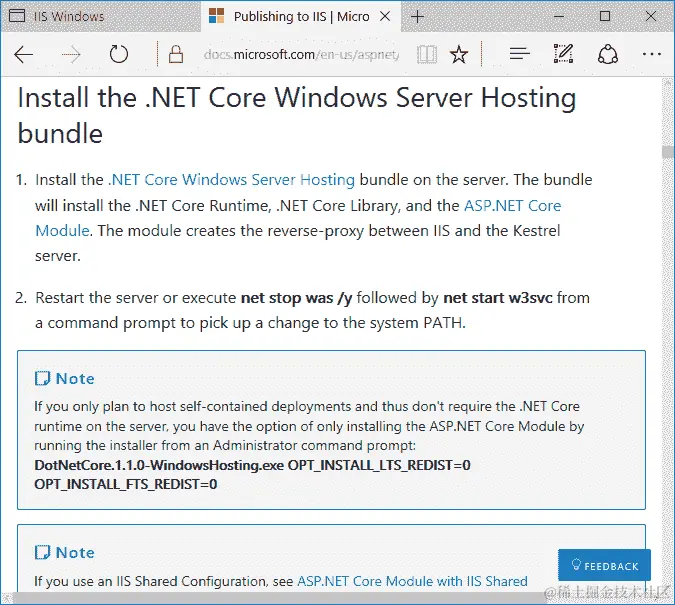Open ASP.NET Core Module with IIS Shared link

pyautogui.click(x=412, y=581)
